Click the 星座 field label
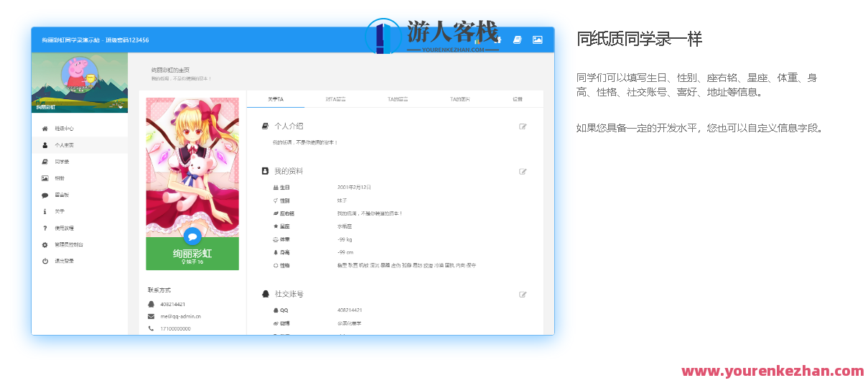868x383 pixels. (x=285, y=226)
